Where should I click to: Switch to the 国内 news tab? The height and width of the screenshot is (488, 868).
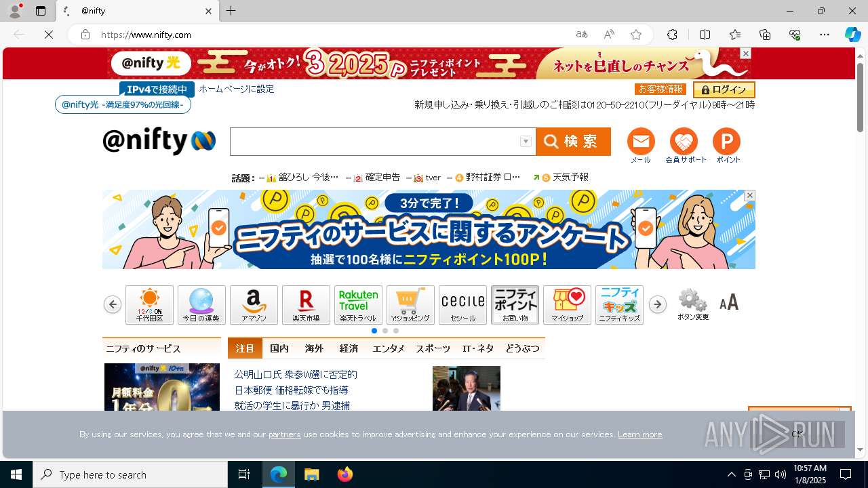pos(279,348)
